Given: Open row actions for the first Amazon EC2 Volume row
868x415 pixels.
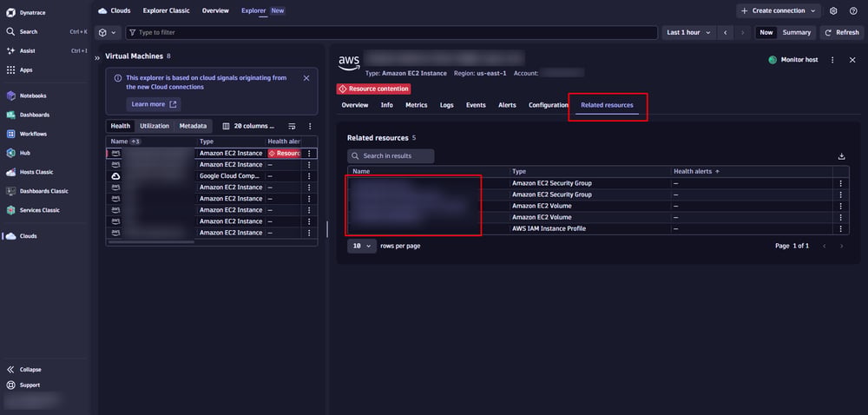Looking at the screenshot, I should [840, 206].
